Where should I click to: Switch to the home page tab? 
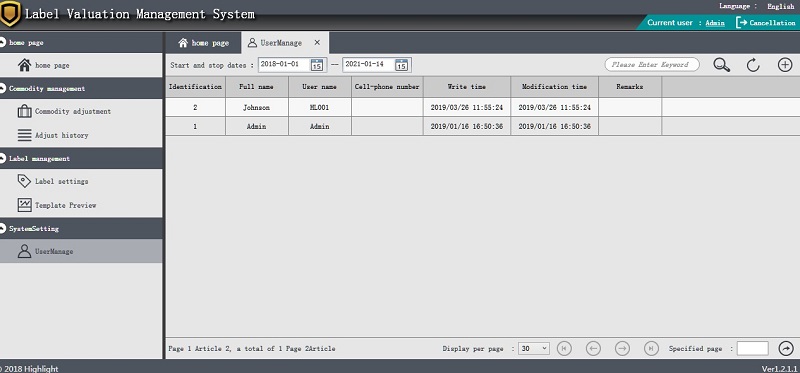[203, 43]
